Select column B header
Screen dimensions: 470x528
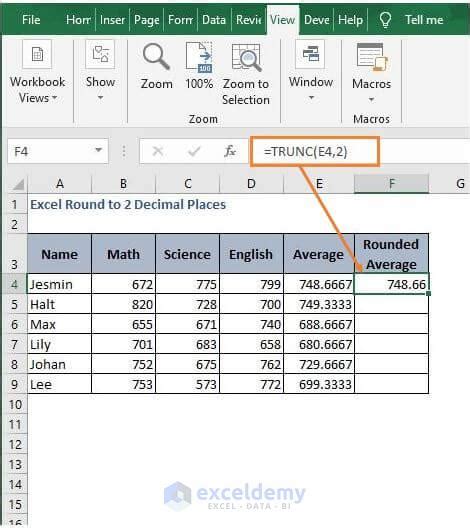pyautogui.click(x=124, y=184)
